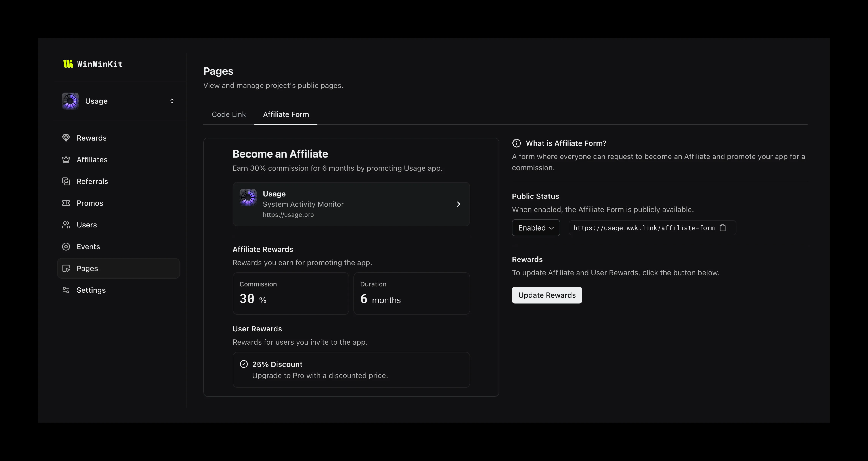Open Users via the people icon
This screenshot has height=461, width=868.
coord(66,225)
